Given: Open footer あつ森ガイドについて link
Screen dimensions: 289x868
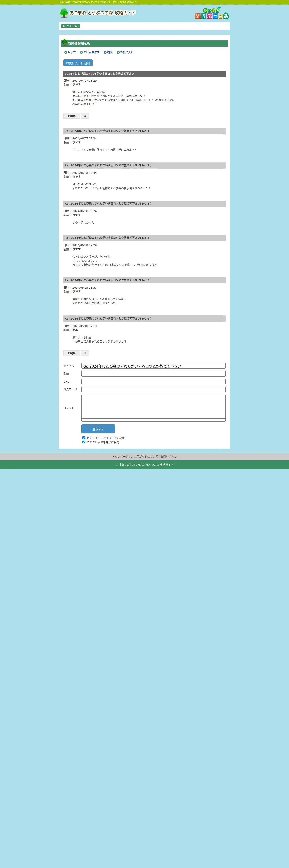Looking at the screenshot, I should [144, 457].
